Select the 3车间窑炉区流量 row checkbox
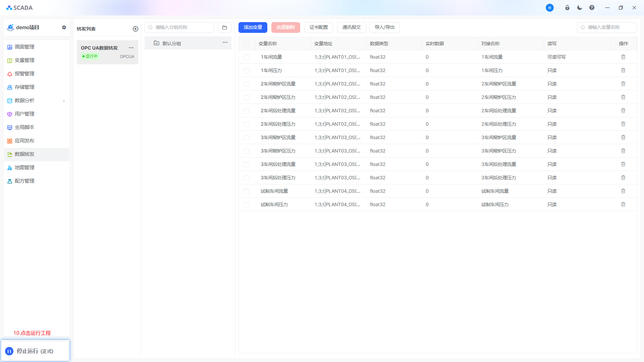This screenshot has height=362, width=644. pos(247,138)
